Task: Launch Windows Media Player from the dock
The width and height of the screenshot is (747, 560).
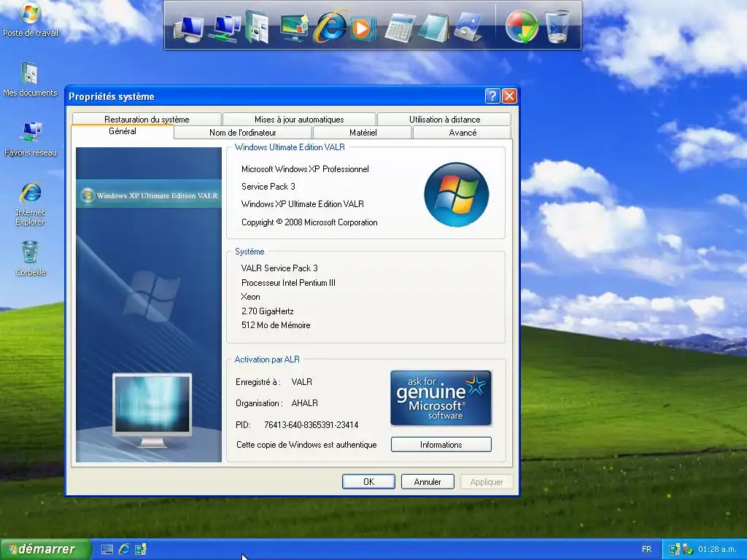Action: click(363, 28)
